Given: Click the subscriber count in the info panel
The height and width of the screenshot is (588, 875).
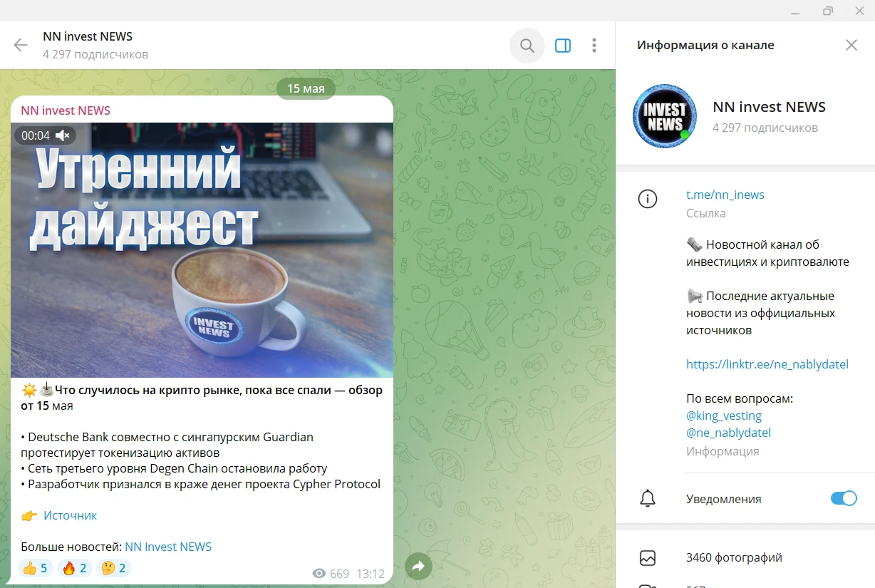Looking at the screenshot, I should (765, 128).
